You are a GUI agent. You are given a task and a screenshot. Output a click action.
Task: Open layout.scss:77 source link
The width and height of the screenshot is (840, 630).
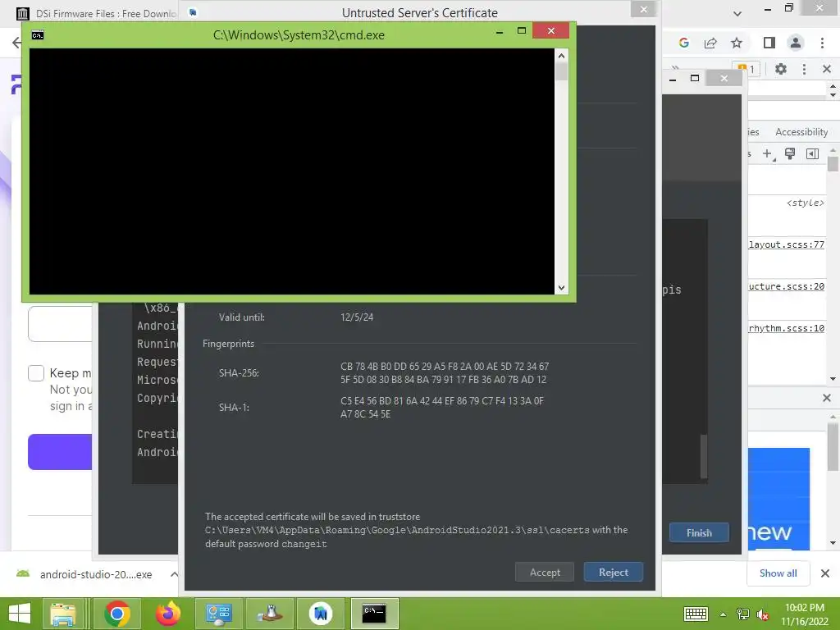[x=787, y=244]
